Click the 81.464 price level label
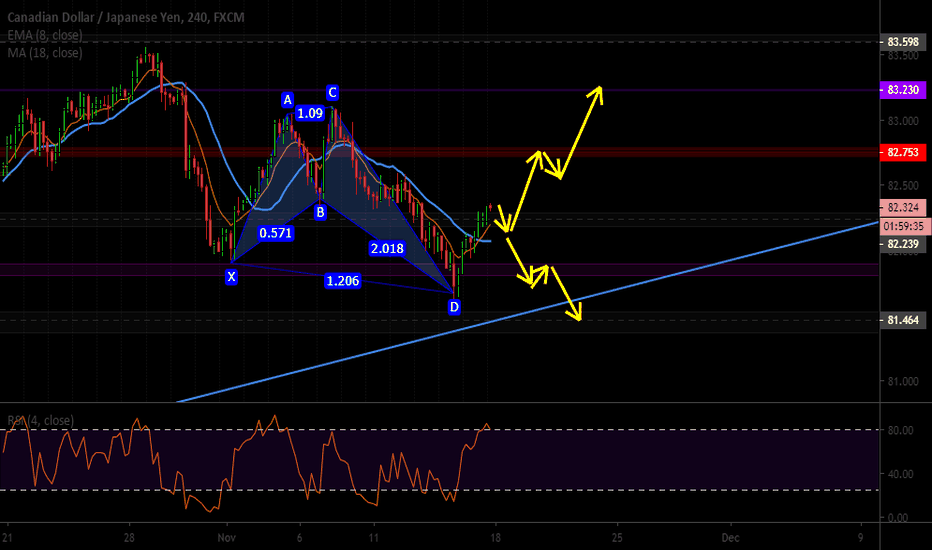Viewport: 932px width, 550px height. click(903, 320)
